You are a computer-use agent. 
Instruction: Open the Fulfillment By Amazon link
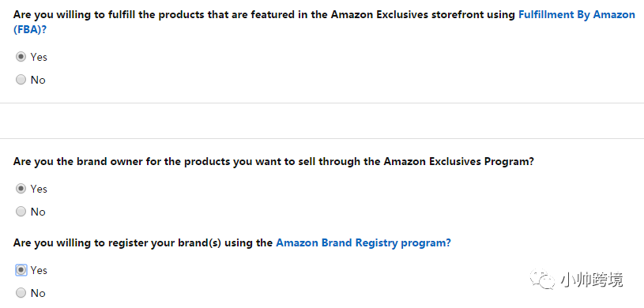tap(577, 15)
